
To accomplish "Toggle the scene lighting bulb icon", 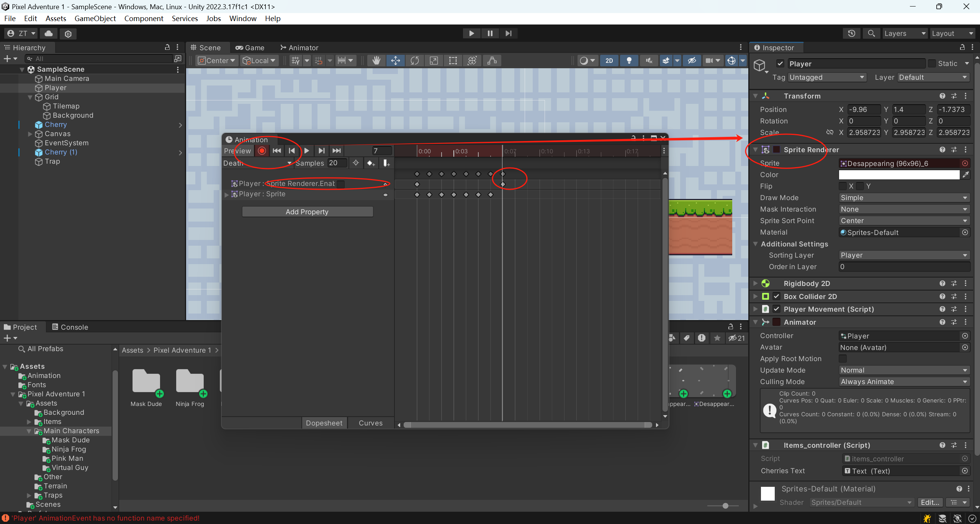I will (629, 61).
